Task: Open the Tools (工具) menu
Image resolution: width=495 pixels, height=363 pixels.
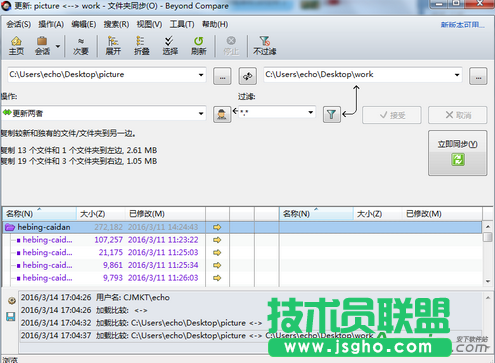Action: [182, 24]
